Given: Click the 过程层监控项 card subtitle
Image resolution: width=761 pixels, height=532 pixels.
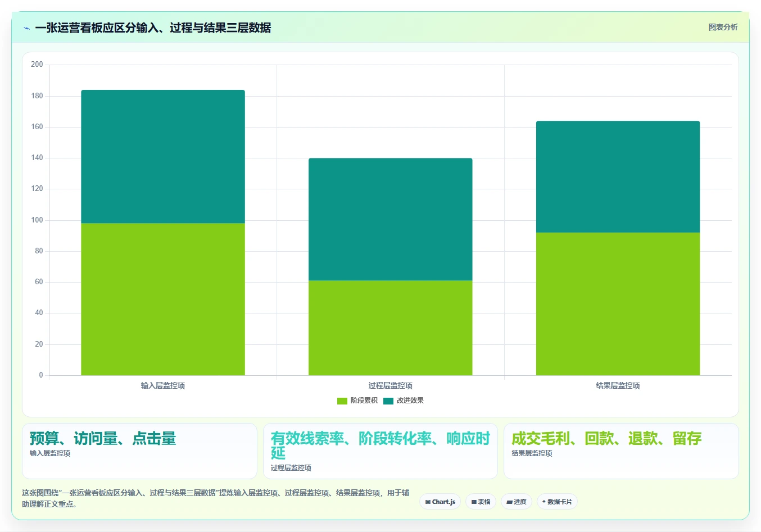Looking at the screenshot, I should pos(291,468).
